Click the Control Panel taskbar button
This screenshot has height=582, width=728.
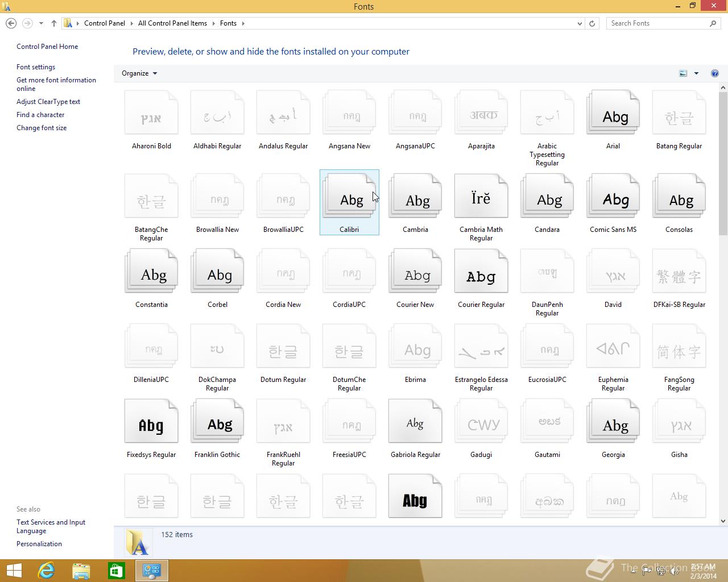pyautogui.click(x=152, y=571)
